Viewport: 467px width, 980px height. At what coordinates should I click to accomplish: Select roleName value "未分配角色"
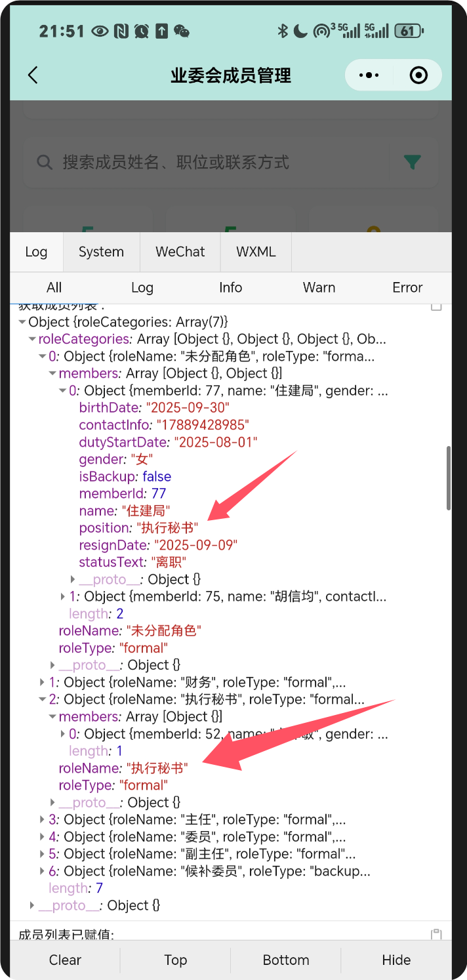[163, 630]
